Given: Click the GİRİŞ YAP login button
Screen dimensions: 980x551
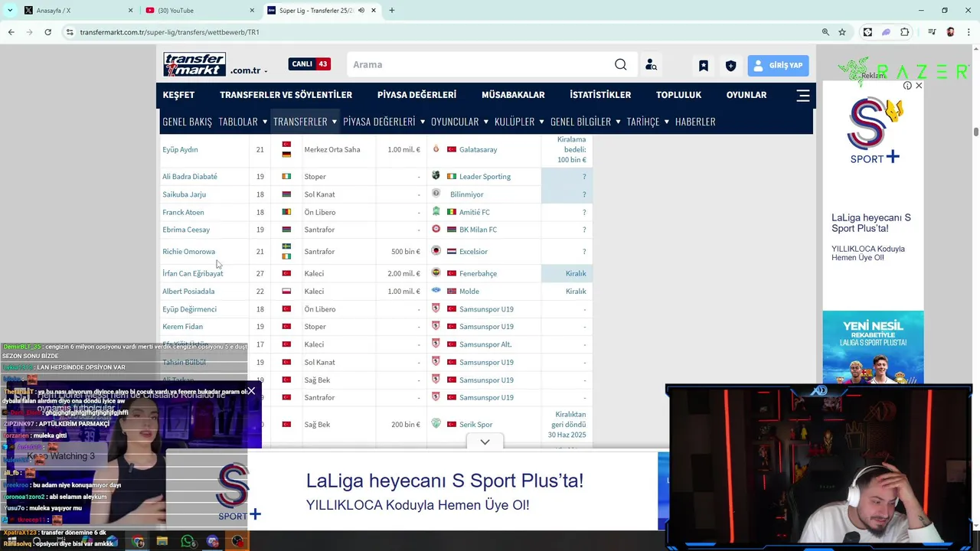Looking at the screenshot, I should pos(778,66).
